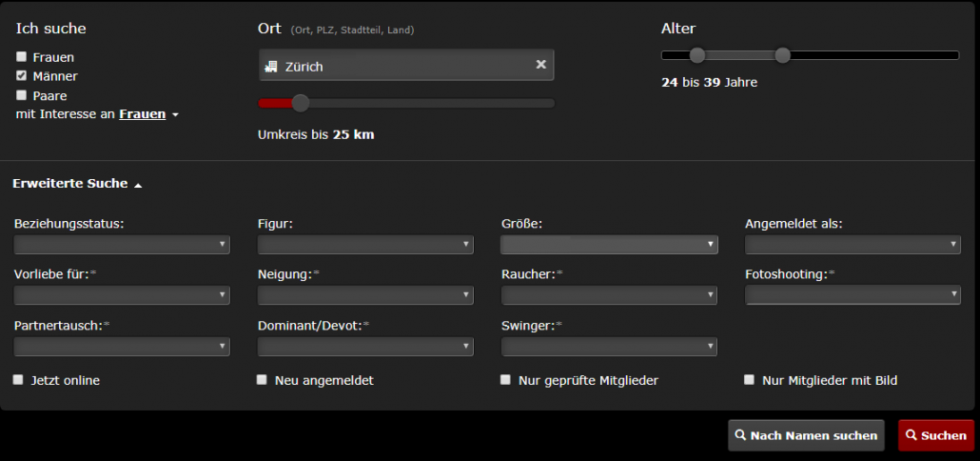Click into the Ort input field
980x461 pixels.
coord(406,65)
